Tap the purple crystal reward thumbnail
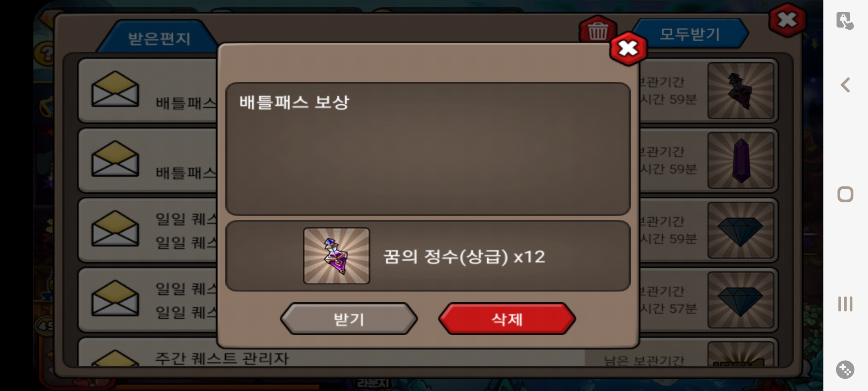868x391 pixels. tap(741, 160)
